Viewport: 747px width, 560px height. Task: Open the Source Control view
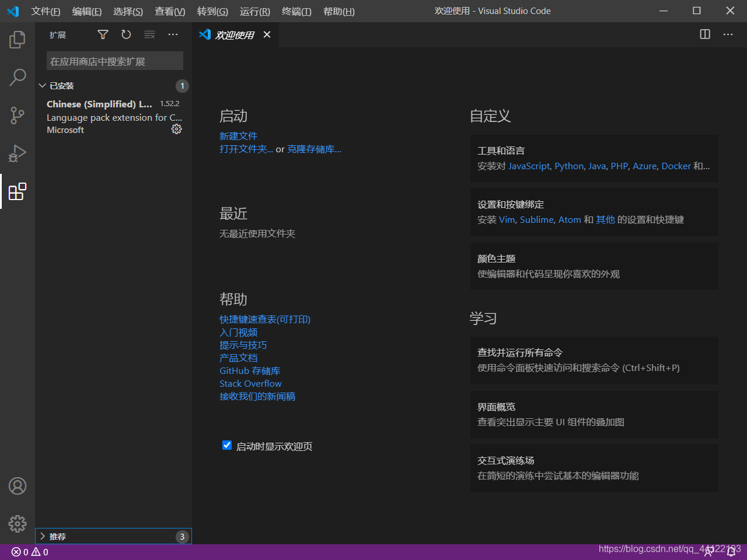click(x=18, y=116)
